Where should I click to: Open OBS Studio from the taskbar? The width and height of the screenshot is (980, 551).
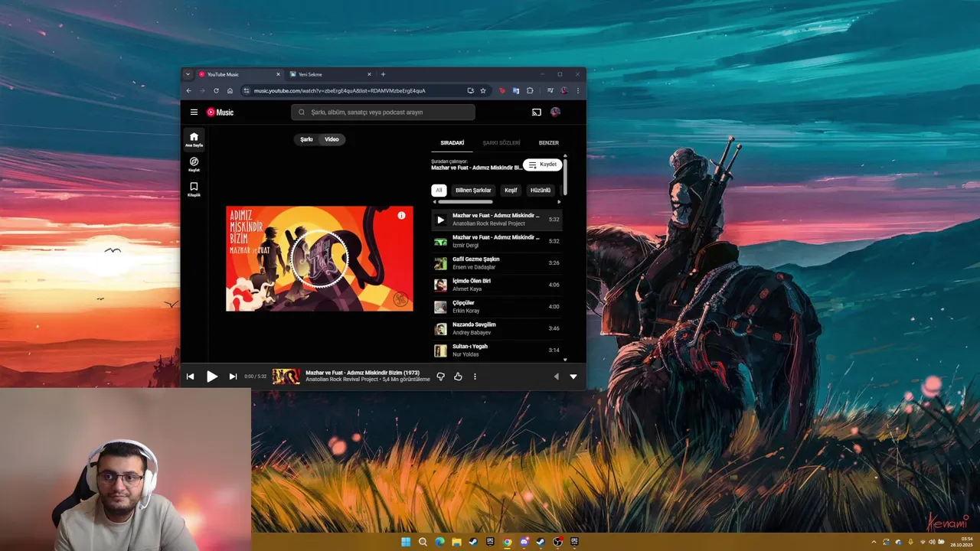pyautogui.click(x=557, y=542)
